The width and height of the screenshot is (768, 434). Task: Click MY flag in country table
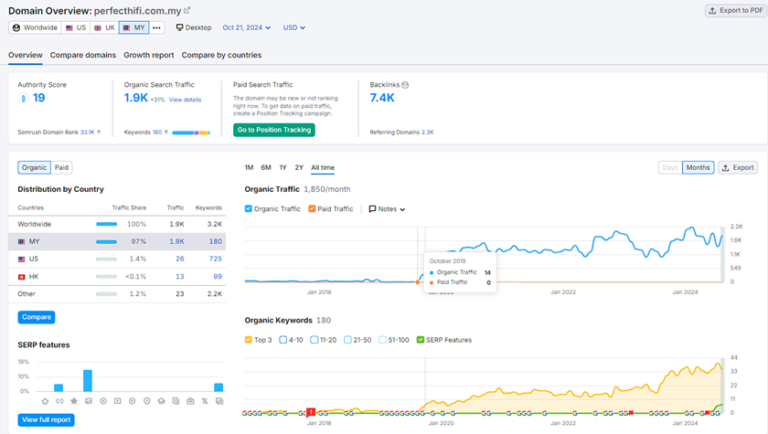click(22, 241)
